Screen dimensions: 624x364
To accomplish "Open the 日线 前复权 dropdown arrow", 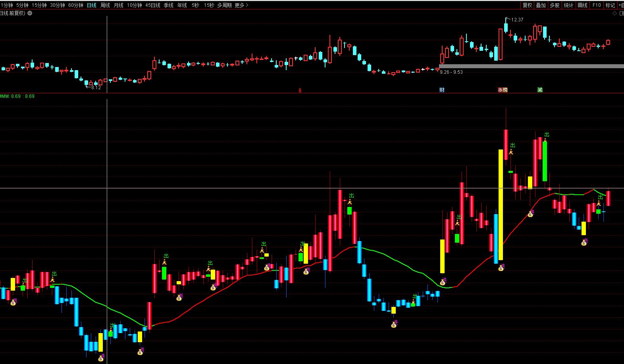I will tap(30, 13).
